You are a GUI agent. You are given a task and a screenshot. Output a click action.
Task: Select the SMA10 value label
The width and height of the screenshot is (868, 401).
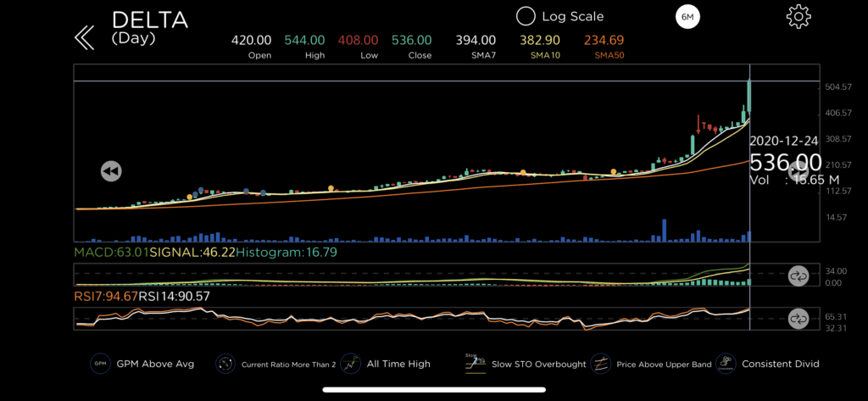coord(539,46)
